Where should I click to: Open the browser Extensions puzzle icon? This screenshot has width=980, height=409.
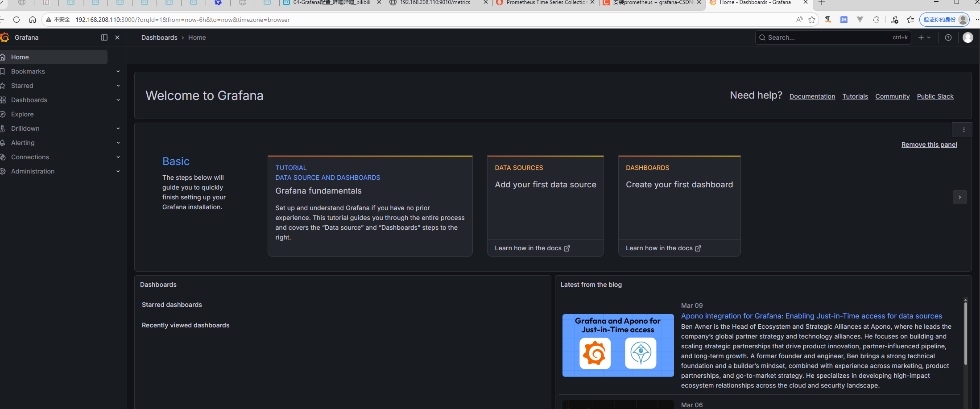pyautogui.click(x=876, y=20)
